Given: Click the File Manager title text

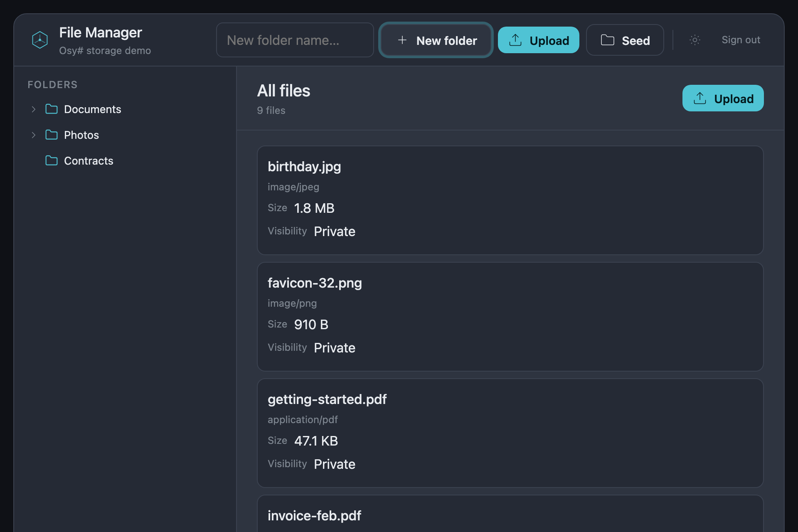Looking at the screenshot, I should [x=101, y=32].
